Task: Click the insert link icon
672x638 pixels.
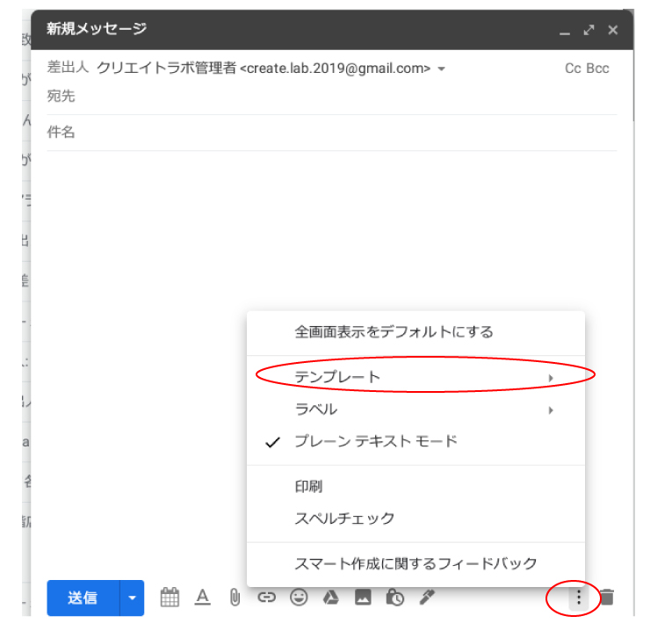Action: (267, 598)
